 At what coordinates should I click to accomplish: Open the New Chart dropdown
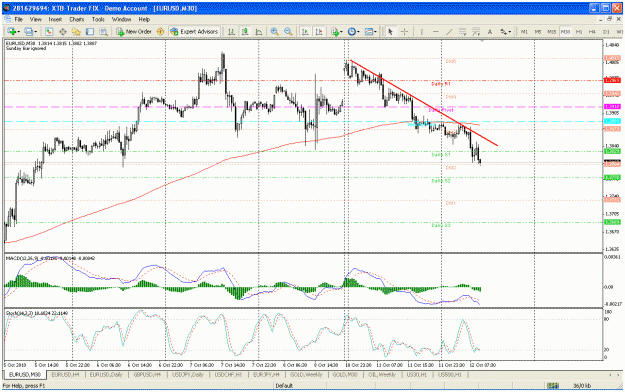tap(13, 32)
